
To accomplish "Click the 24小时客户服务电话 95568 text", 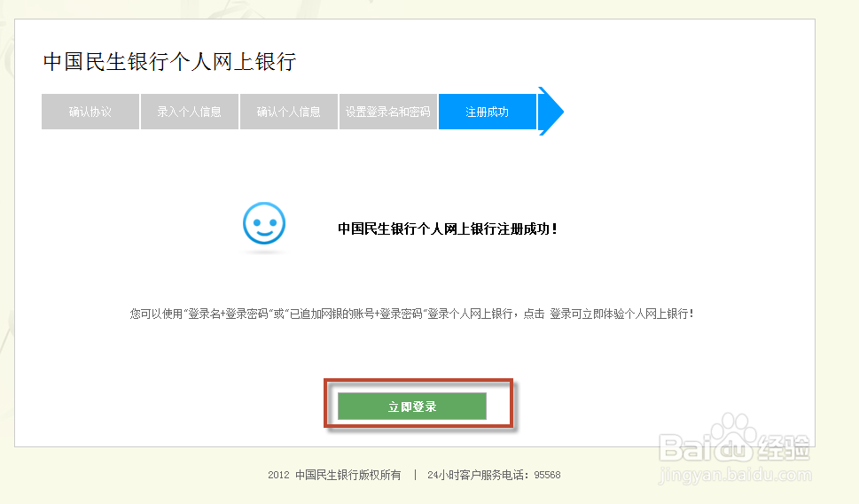I will [494, 475].
